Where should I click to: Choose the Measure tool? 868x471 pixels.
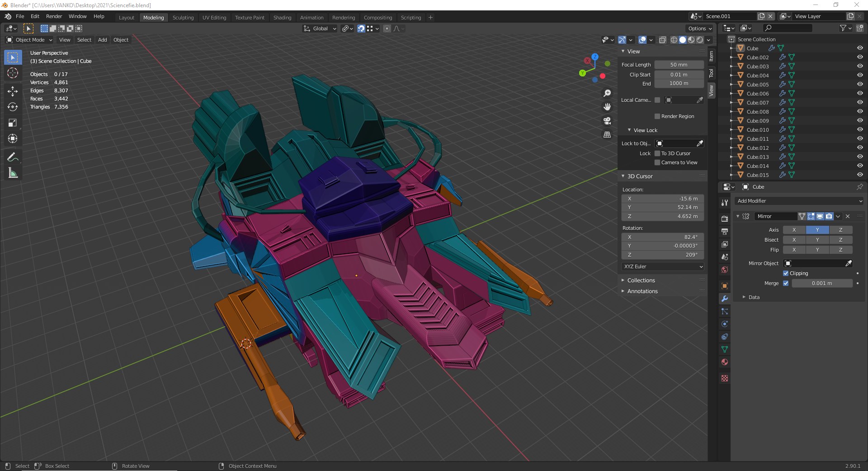(13, 173)
